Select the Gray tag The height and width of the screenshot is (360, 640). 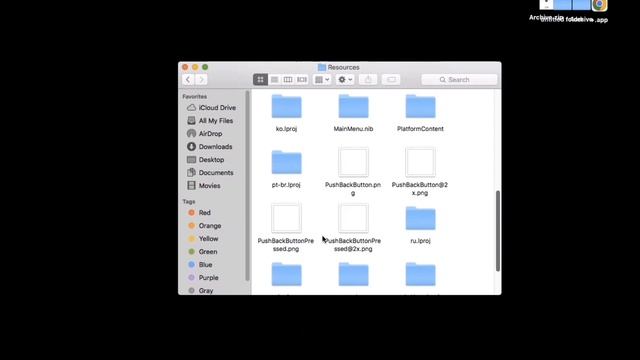click(200, 291)
